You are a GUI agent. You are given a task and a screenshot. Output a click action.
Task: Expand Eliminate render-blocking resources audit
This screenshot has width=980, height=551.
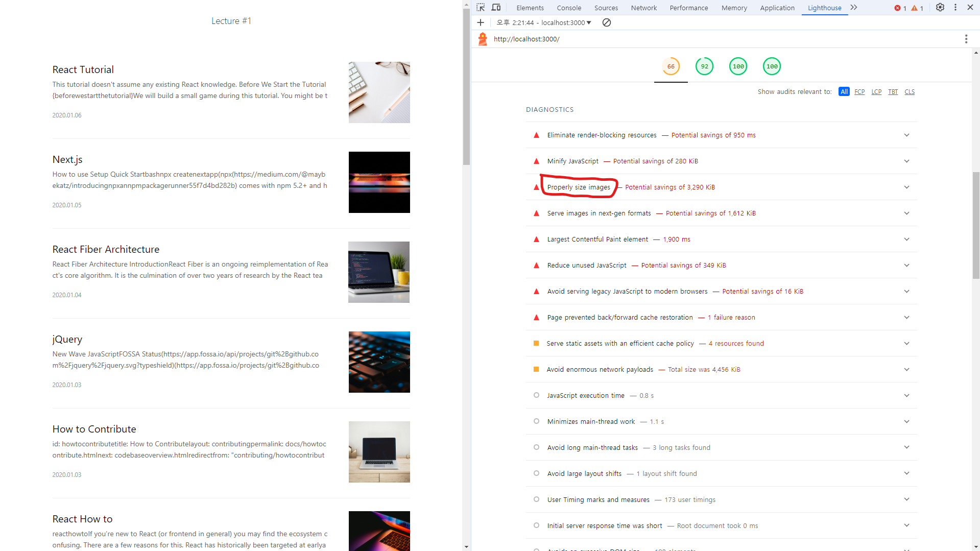(722, 135)
